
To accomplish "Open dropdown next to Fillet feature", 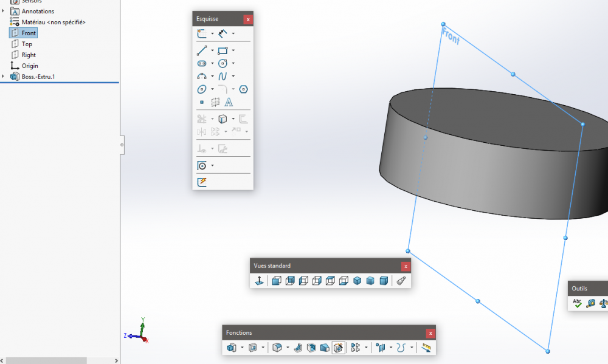I will [x=288, y=348].
